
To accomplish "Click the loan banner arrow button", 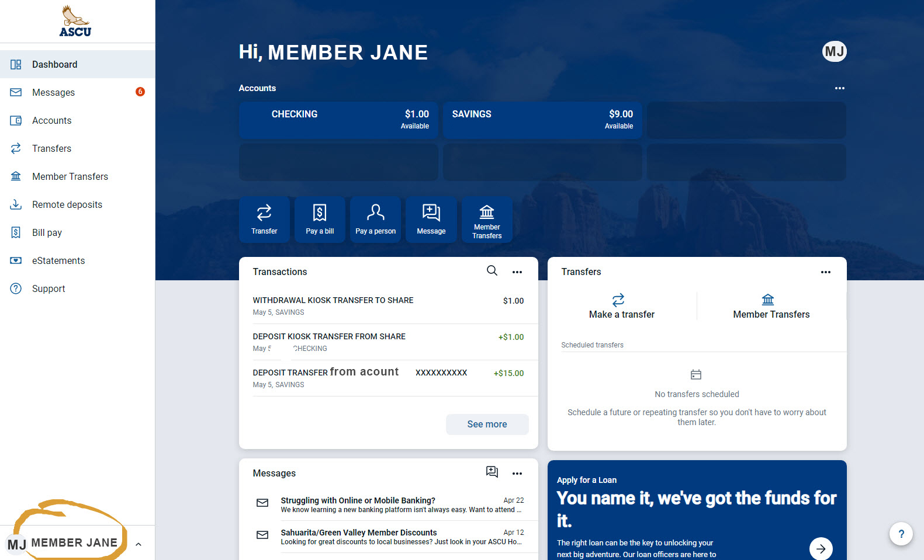I will coord(821,548).
